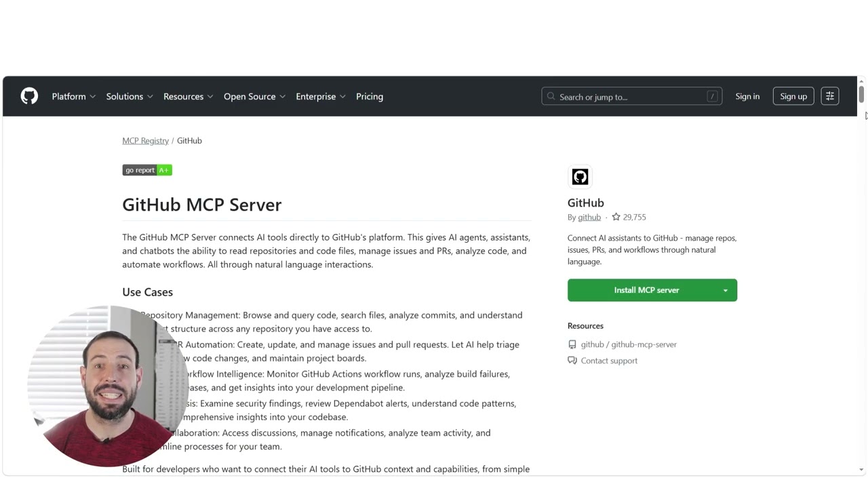This screenshot has height=488, width=868.
Task: Focus the Search or jump to field
Action: click(631, 97)
